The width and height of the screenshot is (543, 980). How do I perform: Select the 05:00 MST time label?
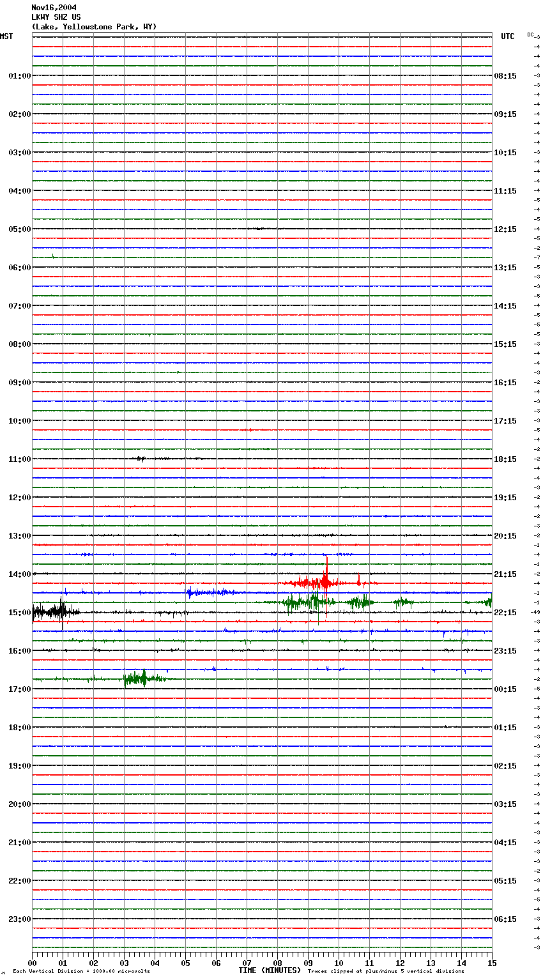[20, 229]
